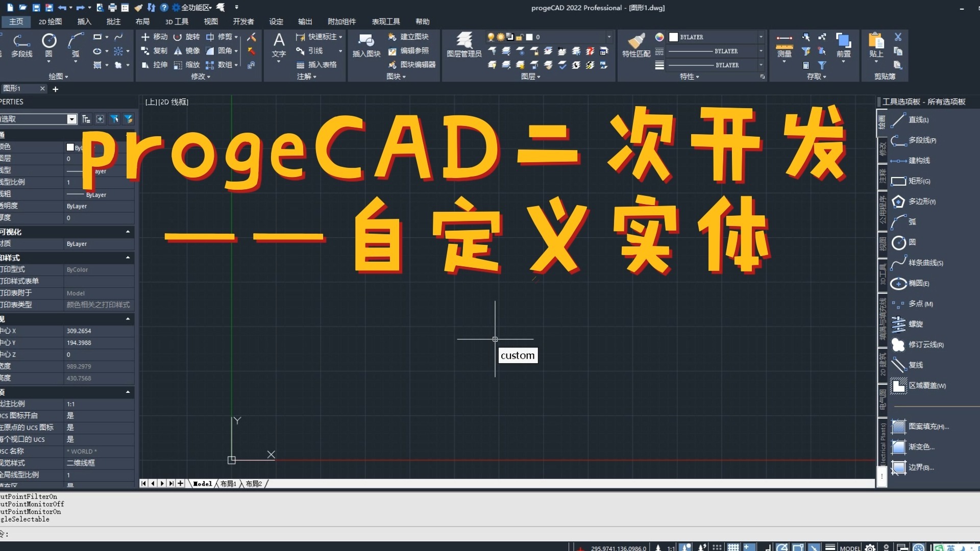Open the 开发者 menu tab
The image size is (980, 551).
point(243,21)
